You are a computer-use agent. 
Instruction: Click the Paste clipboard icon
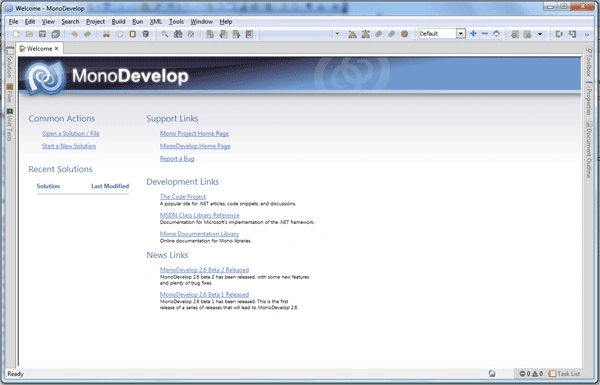132,34
